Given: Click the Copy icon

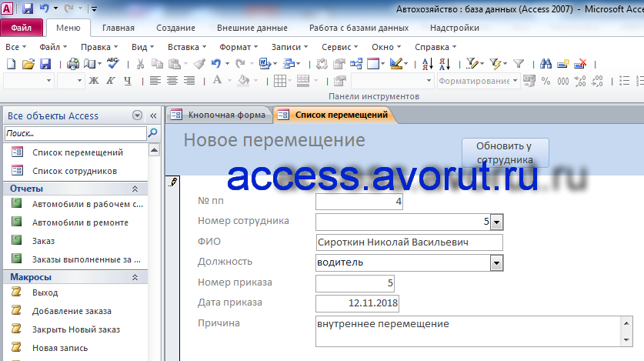Looking at the screenshot, I should (157, 64).
